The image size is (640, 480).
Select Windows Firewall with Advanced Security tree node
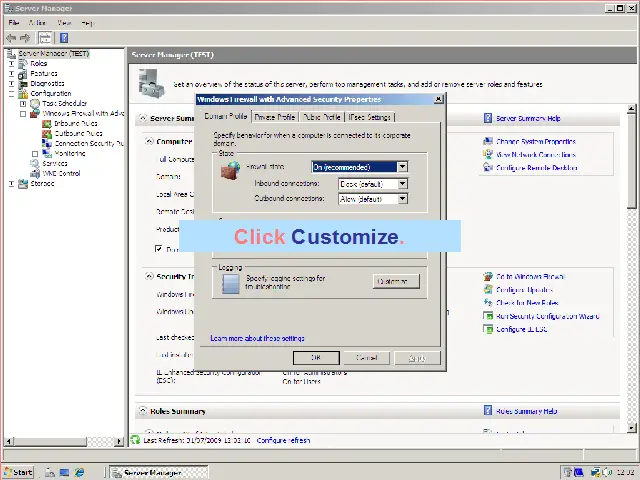[x=83, y=113]
